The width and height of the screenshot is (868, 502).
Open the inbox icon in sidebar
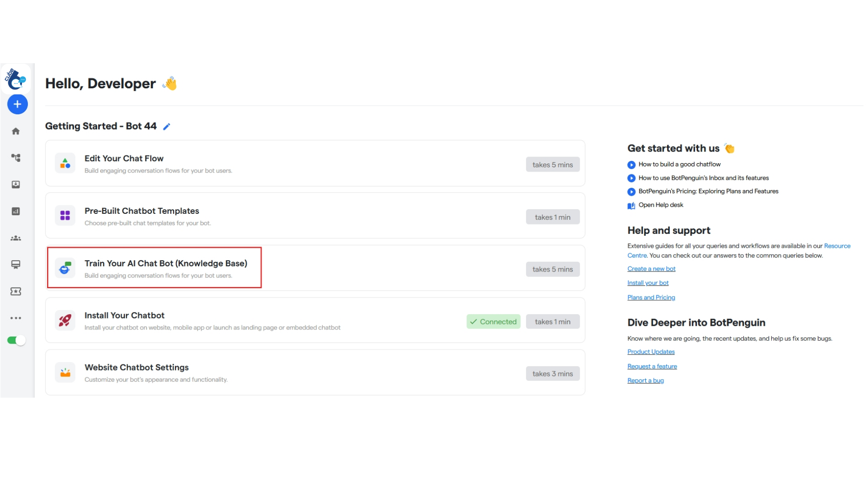(16, 185)
